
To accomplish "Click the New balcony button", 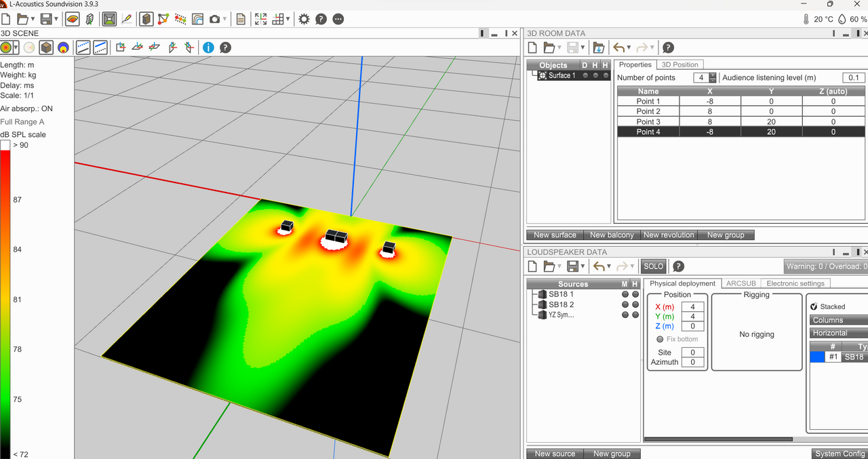I will [x=612, y=235].
